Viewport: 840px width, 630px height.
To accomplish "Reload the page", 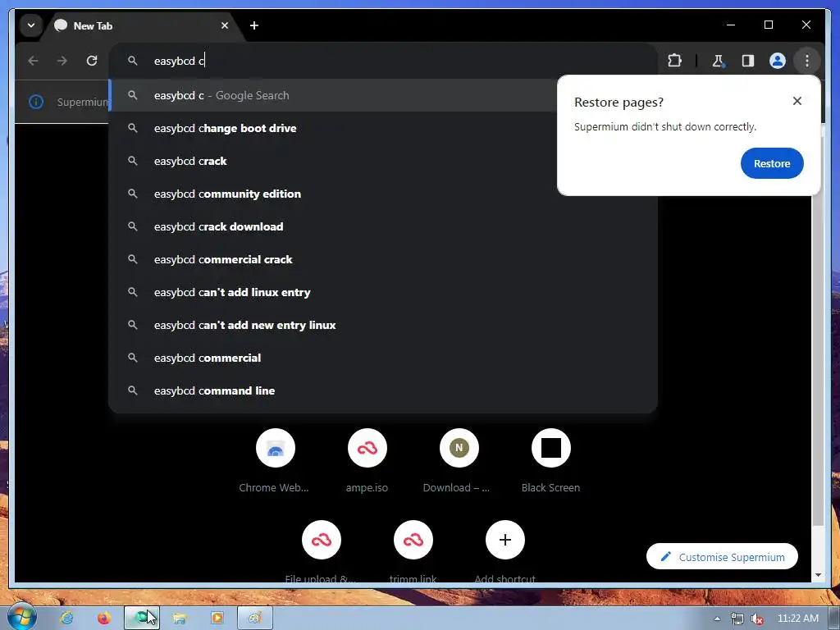I will pos(92,61).
